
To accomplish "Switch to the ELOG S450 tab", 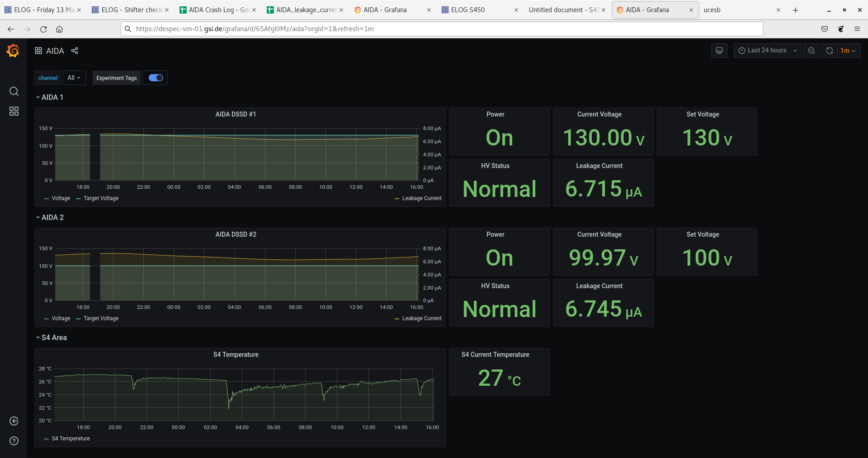I will click(x=467, y=10).
